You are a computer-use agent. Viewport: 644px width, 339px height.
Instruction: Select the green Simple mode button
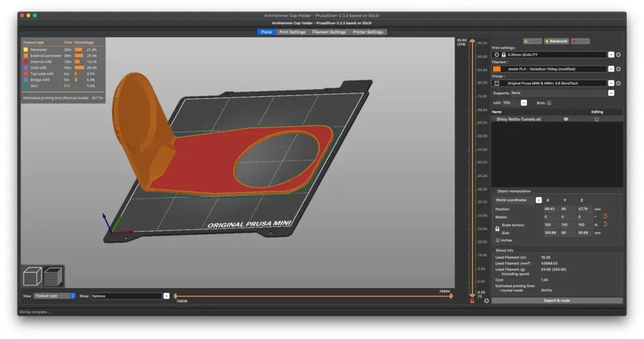tap(533, 41)
